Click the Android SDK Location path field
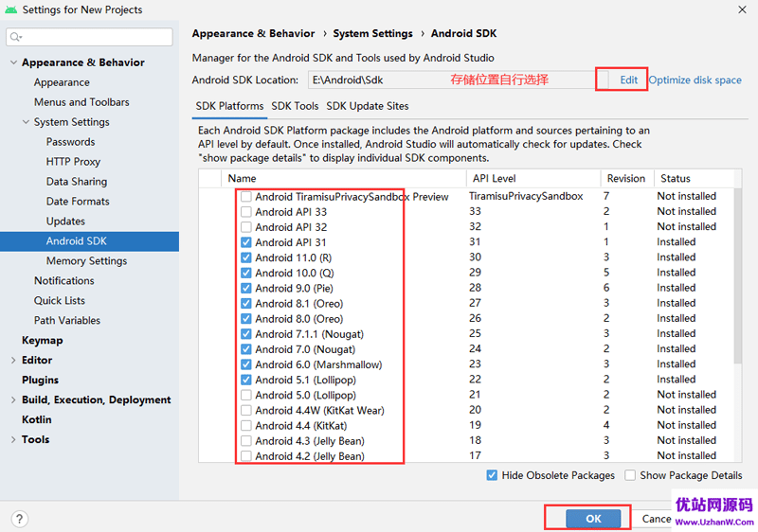The width and height of the screenshot is (758, 532). point(452,80)
